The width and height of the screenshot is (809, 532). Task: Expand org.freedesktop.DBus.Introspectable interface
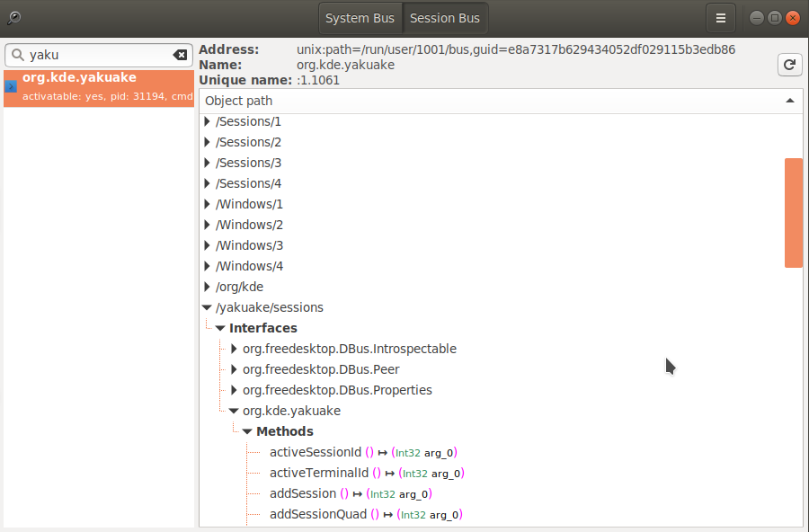pos(234,349)
